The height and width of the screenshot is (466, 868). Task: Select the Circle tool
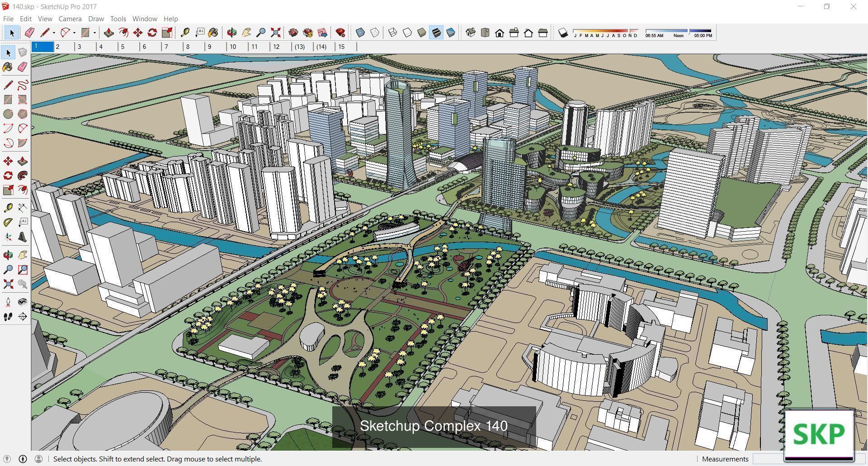coord(8,114)
